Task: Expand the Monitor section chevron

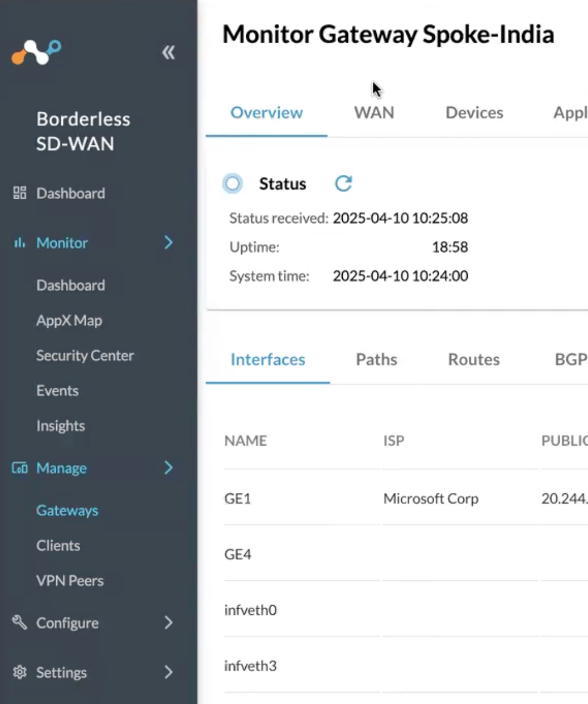Action: pyautogui.click(x=169, y=243)
